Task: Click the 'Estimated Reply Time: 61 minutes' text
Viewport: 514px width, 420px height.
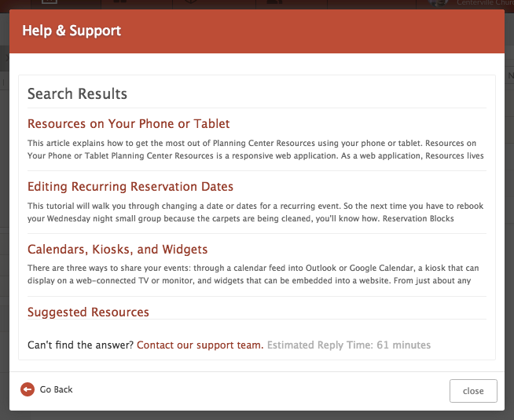Action: click(349, 345)
